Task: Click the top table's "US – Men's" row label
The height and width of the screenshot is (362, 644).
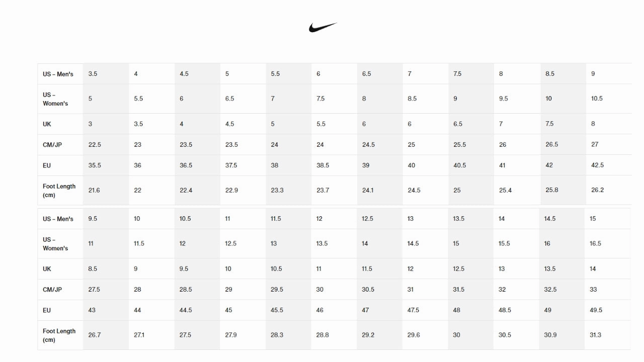Action: (58, 74)
